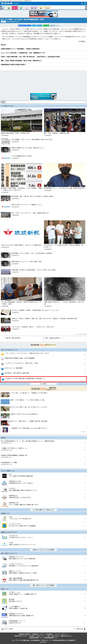Image resolution: width=87 pixels, height=644 pixels.
Task: Switch to the 社会 category tab
Action: coord(3,8)
